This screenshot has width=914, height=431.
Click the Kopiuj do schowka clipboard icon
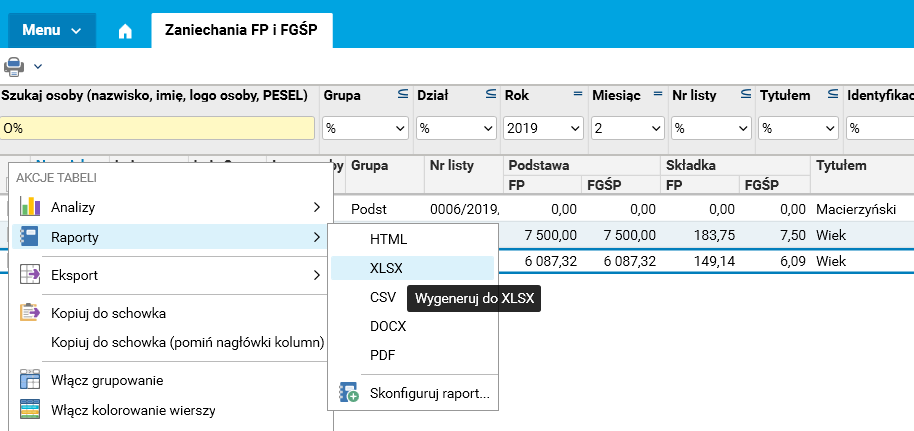pos(30,313)
